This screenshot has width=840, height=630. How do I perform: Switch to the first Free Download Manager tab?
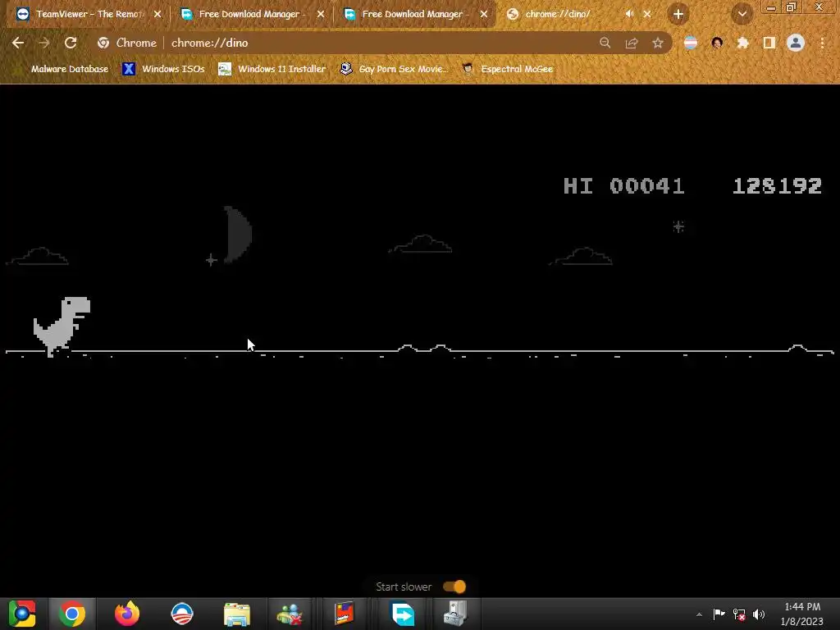point(251,14)
